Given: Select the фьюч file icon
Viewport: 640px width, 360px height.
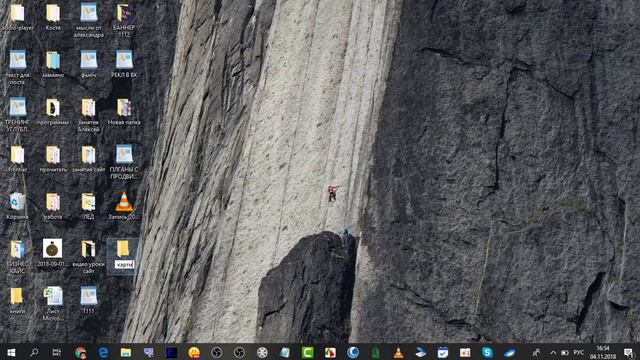Looking at the screenshot, I should [89, 64].
